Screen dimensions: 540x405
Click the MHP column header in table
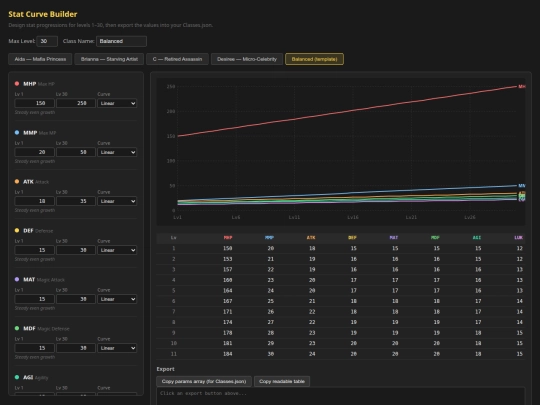click(x=228, y=238)
